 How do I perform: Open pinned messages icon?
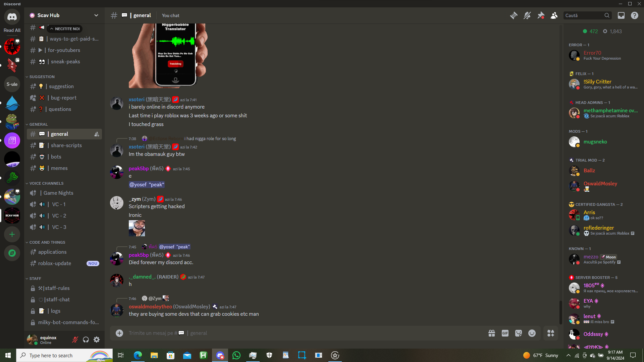pyautogui.click(x=541, y=15)
